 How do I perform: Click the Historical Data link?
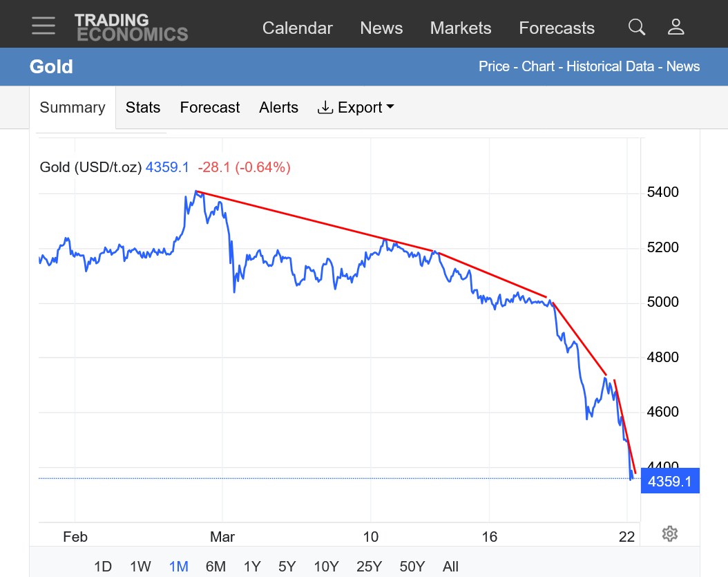[611, 66]
